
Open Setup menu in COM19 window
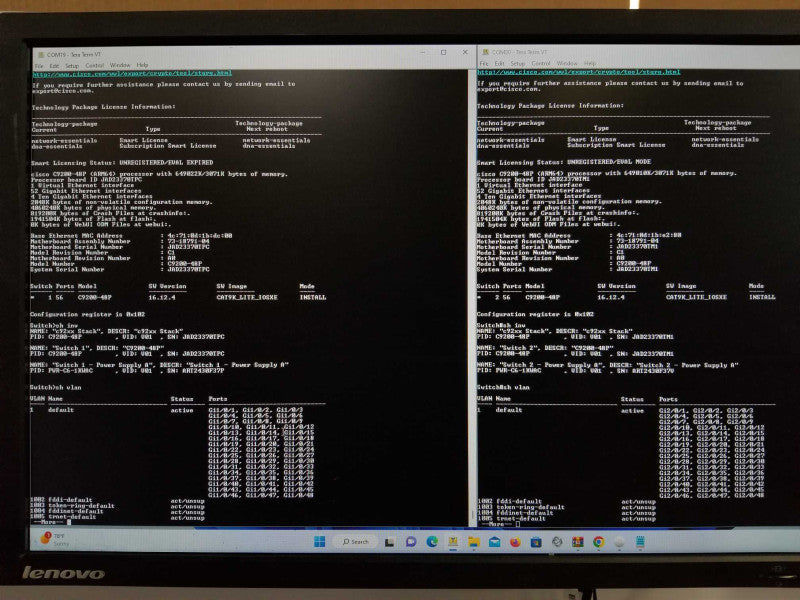pos(72,66)
